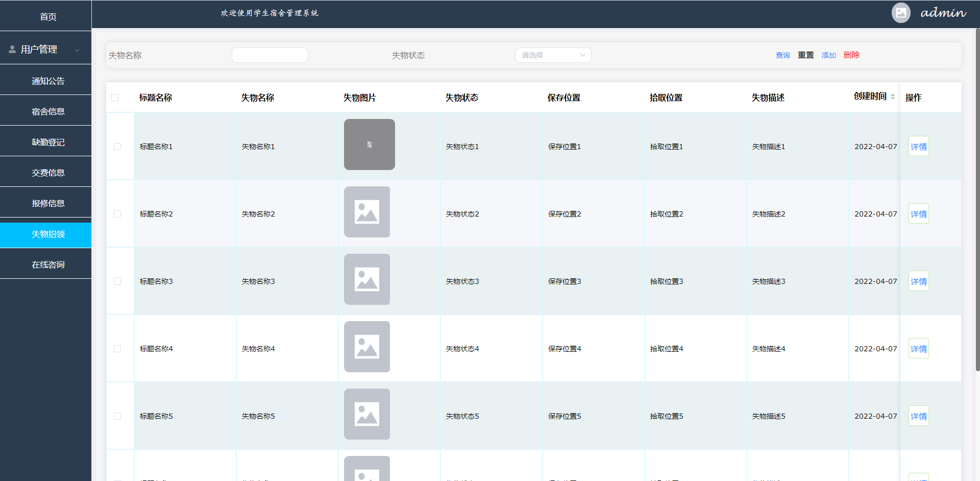
Task: Click the 保存位置 column header
Action: click(x=564, y=98)
